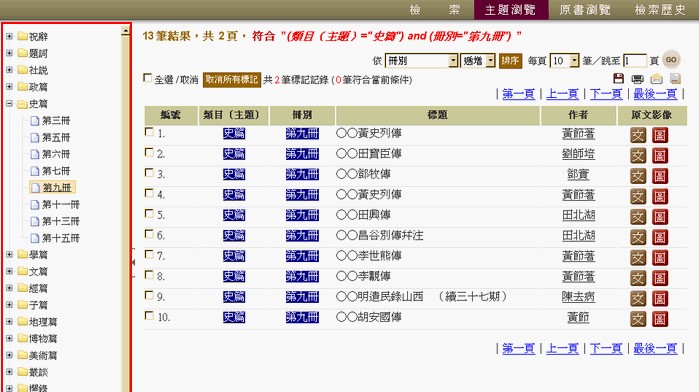The image size is (699, 392).
Task: Open the sort-by 冊別 dropdown
Action: pos(421,61)
